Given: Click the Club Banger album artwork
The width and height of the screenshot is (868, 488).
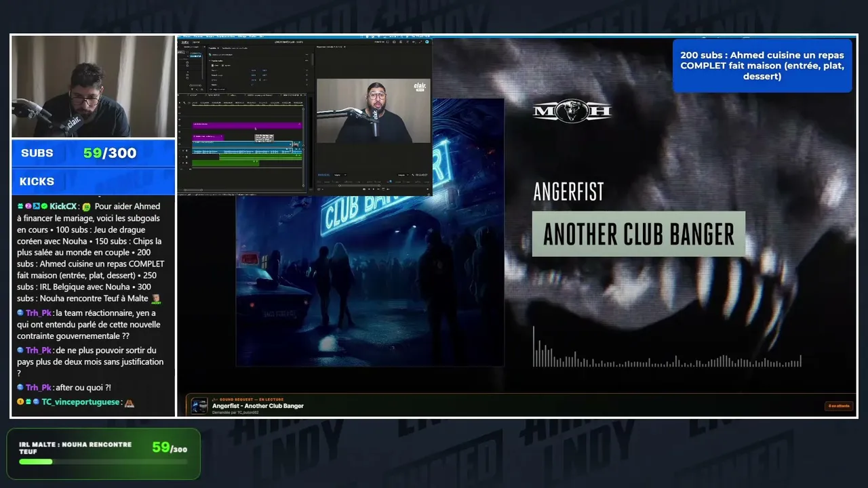Looking at the screenshot, I should tap(370, 232).
